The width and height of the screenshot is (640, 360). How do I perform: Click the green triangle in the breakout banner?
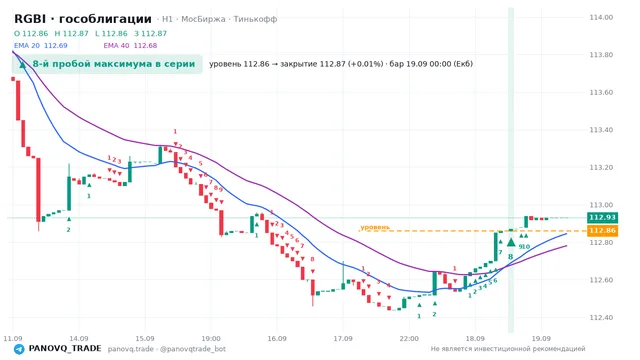pos(22,64)
